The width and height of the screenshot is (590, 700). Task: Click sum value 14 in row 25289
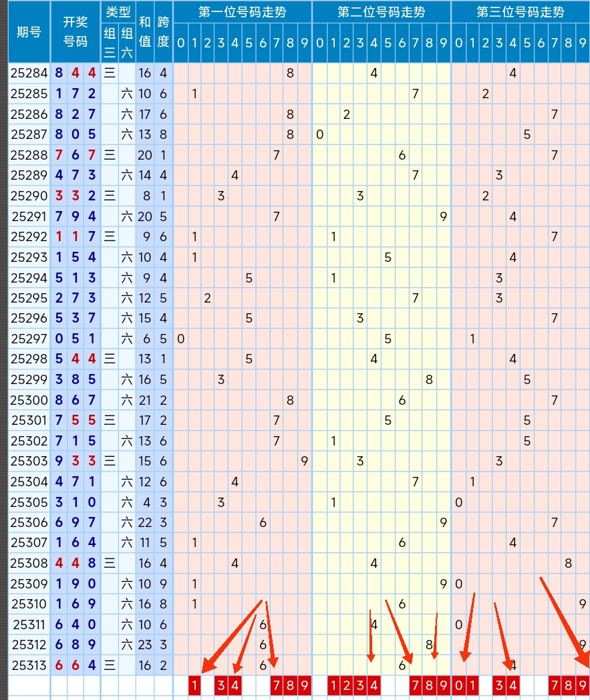pyautogui.click(x=145, y=175)
